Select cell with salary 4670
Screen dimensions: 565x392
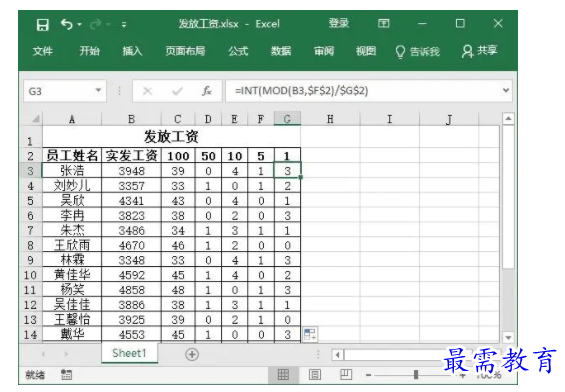131,245
